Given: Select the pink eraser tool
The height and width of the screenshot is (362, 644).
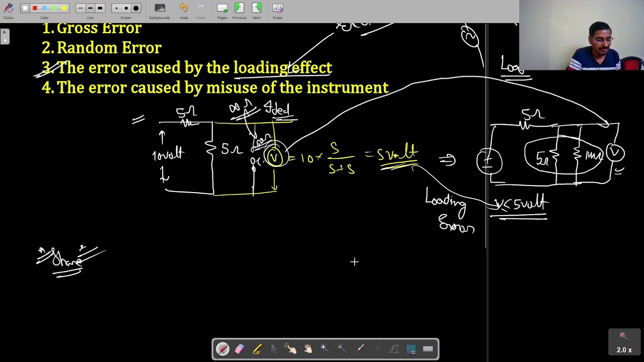Looking at the screenshot, I should 239,349.
